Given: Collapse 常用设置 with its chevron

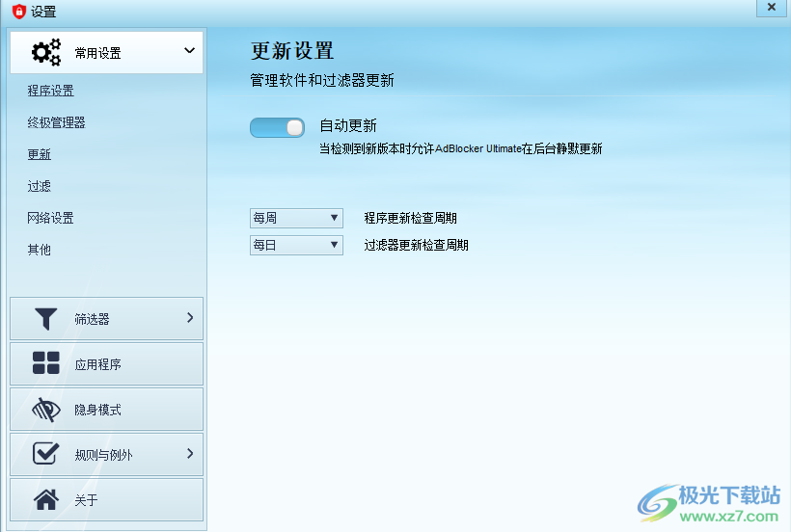Looking at the screenshot, I should coord(189,50).
